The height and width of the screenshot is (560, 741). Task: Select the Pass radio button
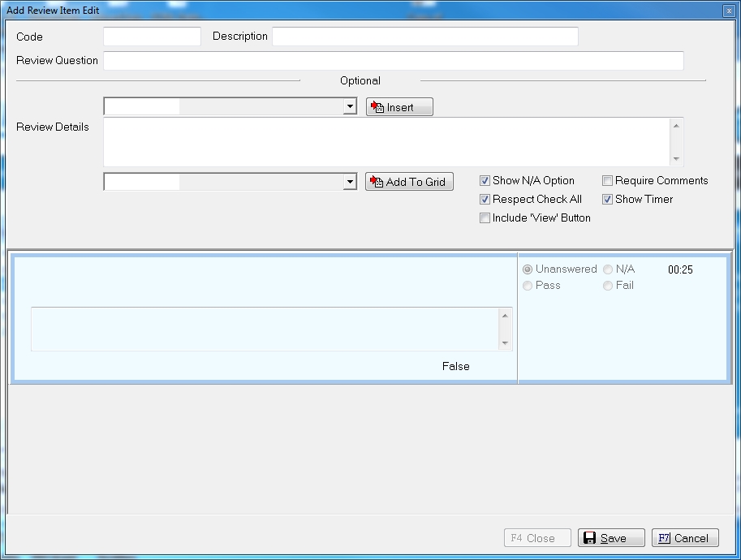[528, 286]
